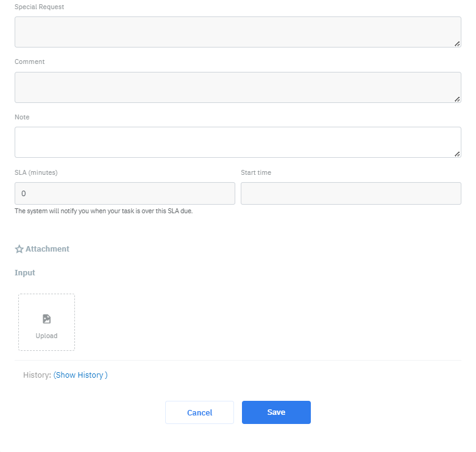Click the SLA notification helper text

[x=104, y=211]
